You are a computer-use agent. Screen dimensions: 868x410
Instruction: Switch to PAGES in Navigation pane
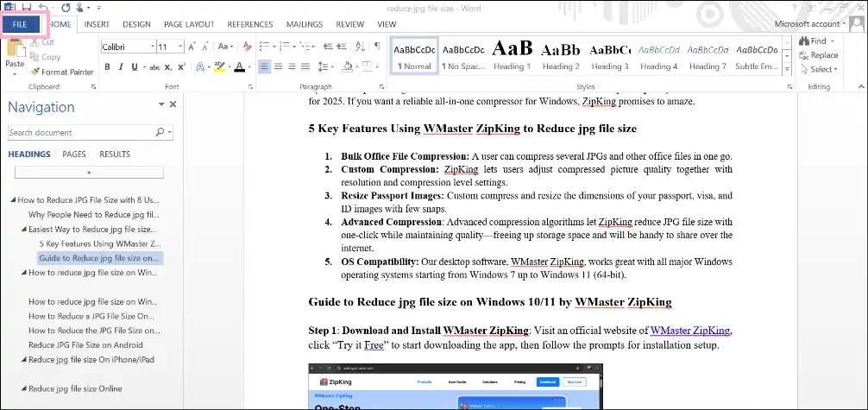73,154
